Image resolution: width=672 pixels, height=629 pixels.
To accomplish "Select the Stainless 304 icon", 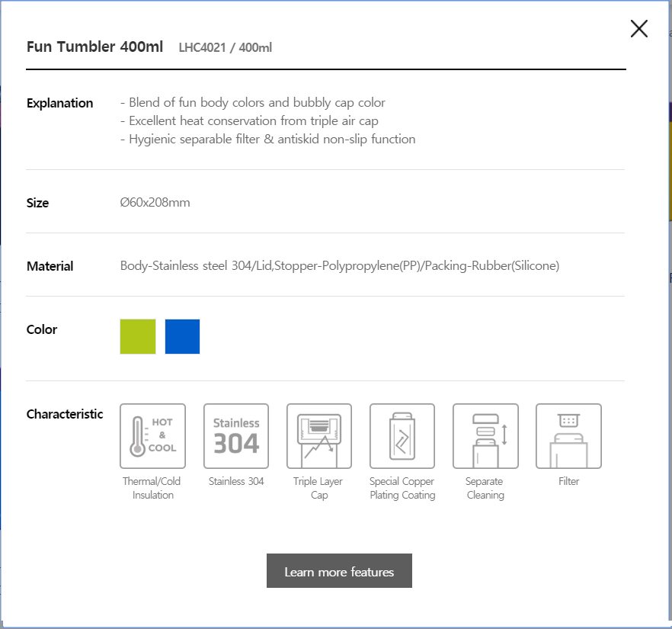I will click(x=236, y=436).
